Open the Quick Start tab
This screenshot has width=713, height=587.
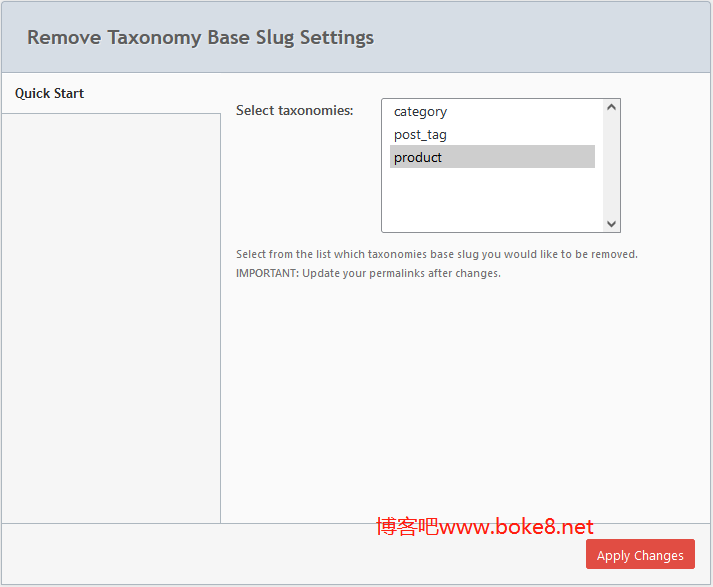click(50, 94)
